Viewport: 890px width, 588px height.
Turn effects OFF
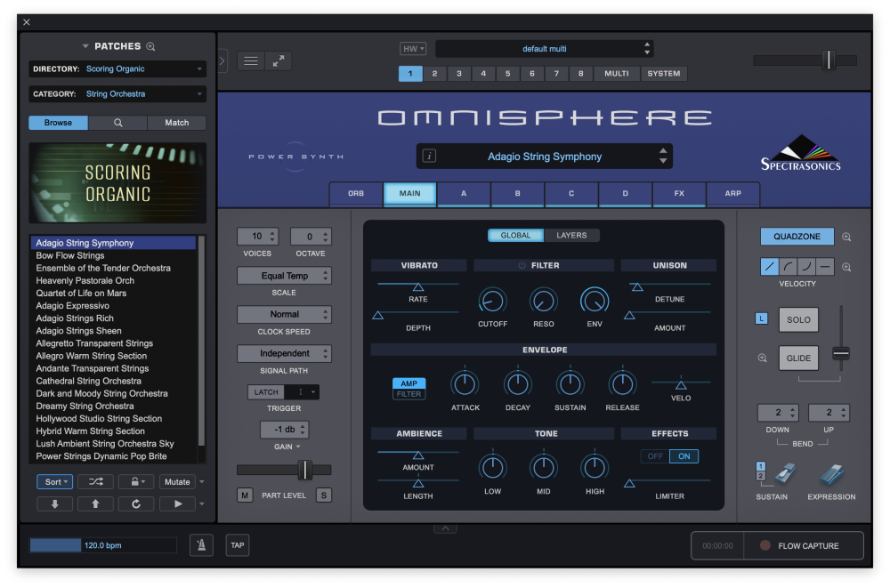(x=655, y=456)
